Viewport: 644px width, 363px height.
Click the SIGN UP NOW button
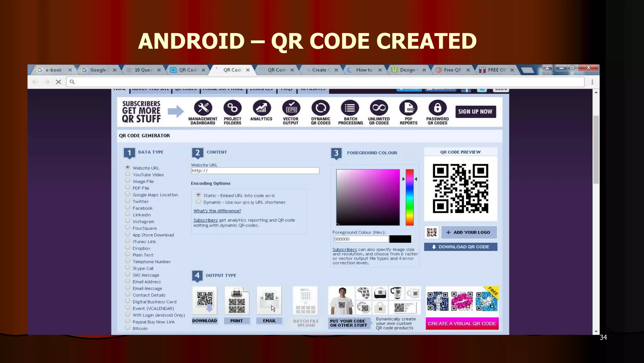point(475,112)
